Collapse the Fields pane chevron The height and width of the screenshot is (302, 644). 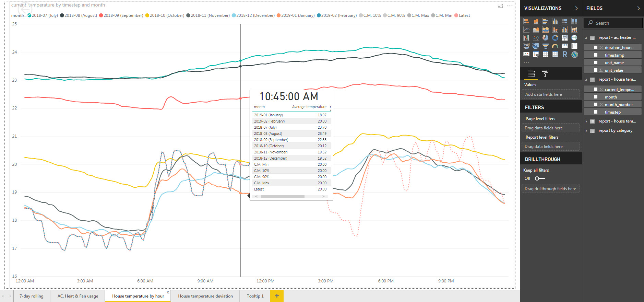(638, 8)
